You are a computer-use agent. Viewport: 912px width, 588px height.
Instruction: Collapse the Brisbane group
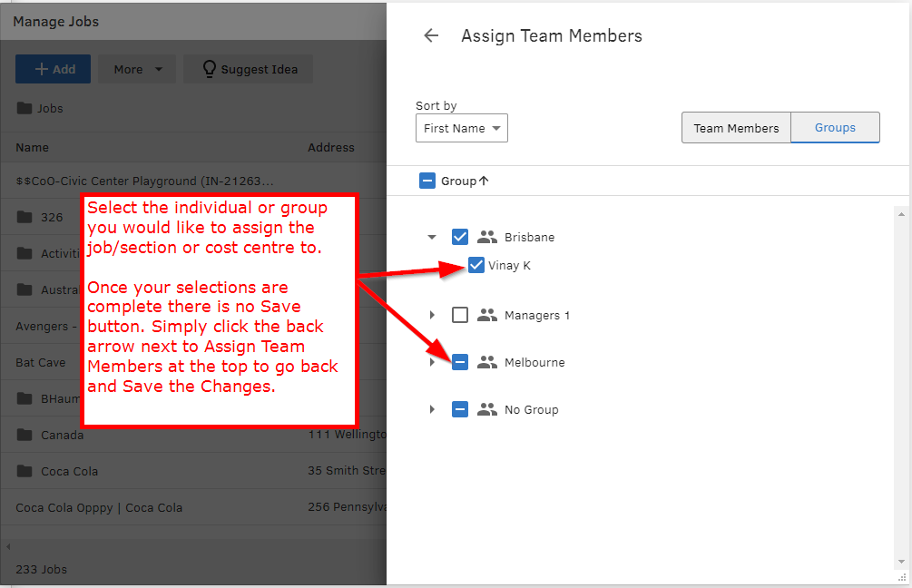pos(432,238)
